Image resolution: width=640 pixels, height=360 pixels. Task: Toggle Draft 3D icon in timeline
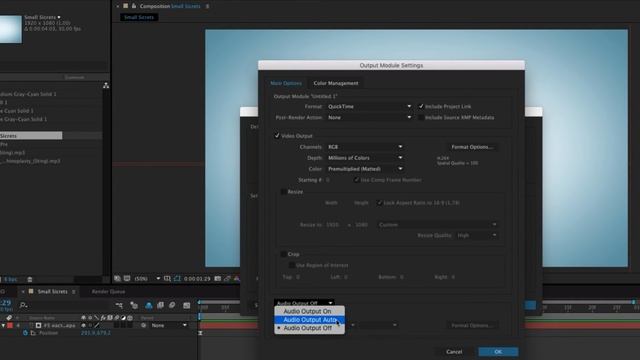pos(134,305)
